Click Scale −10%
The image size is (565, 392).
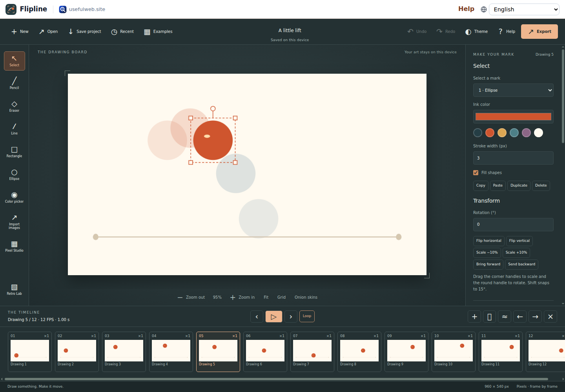tap(487, 252)
